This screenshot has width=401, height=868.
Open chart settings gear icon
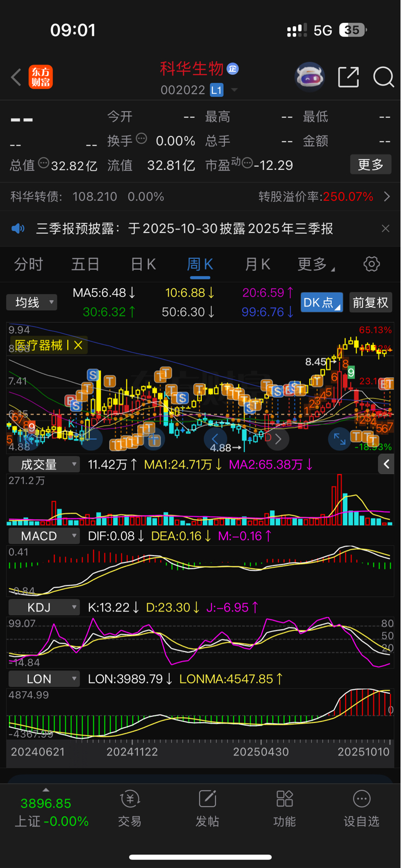point(372,264)
